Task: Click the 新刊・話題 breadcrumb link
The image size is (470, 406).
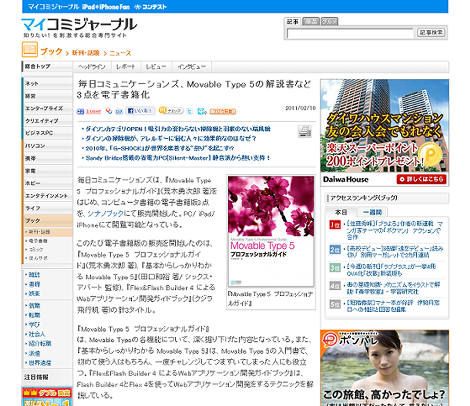Action: tap(86, 53)
